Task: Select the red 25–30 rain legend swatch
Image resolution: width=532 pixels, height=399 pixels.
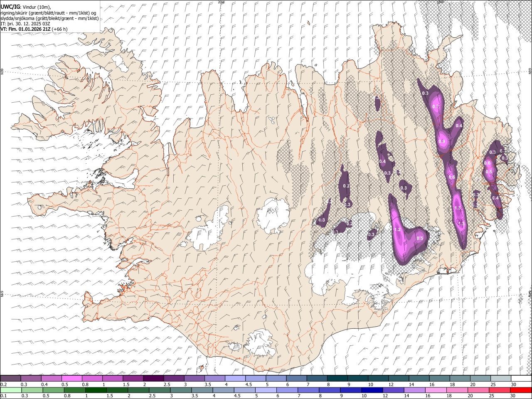Action: (499, 390)
